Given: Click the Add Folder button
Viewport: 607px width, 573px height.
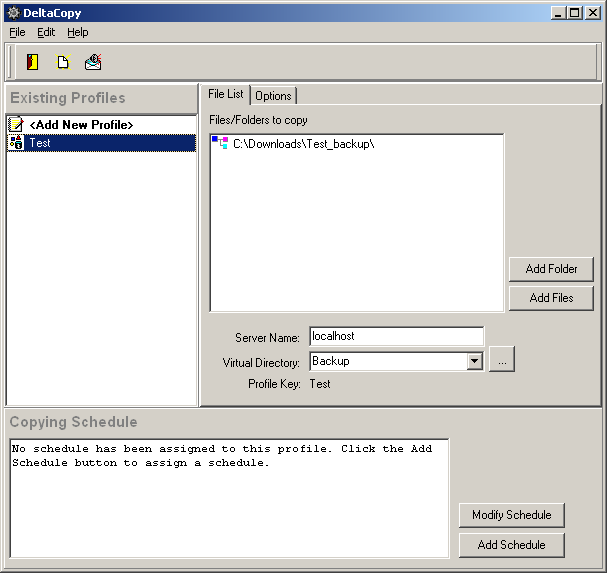Looking at the screenshot, I should tap(551, 269).
